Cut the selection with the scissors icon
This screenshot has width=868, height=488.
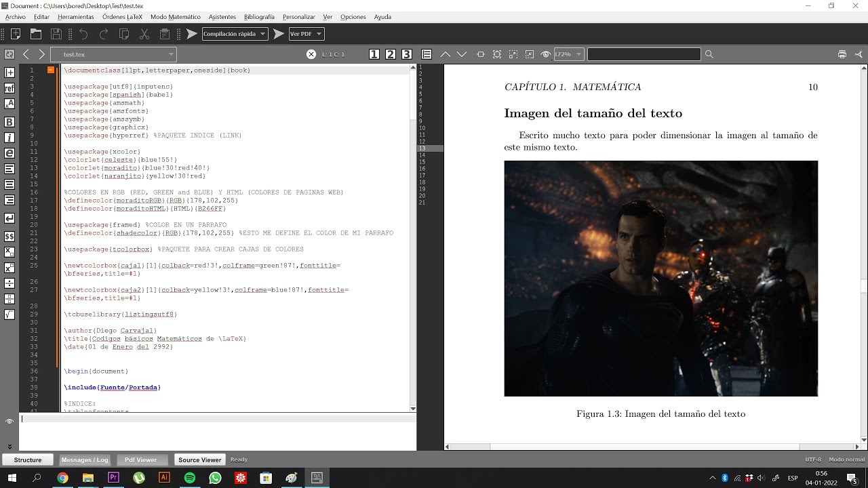(144, 34)
